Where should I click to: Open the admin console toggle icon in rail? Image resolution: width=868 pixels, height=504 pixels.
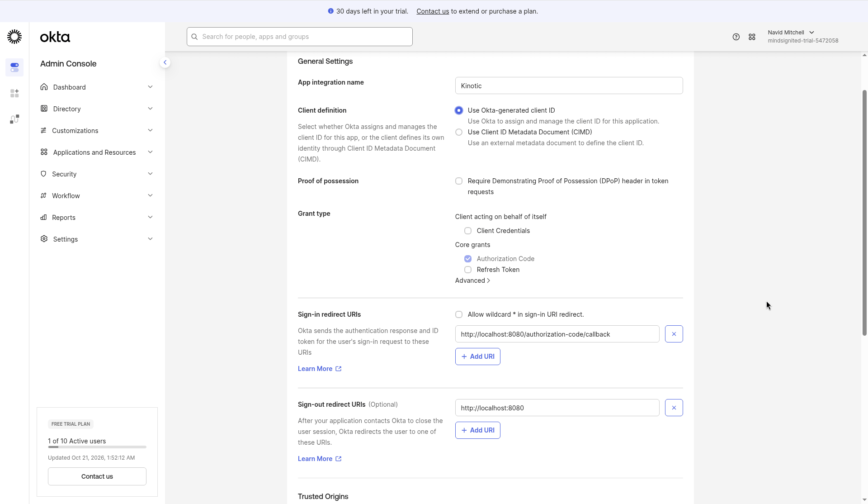(x=14, y=67)
